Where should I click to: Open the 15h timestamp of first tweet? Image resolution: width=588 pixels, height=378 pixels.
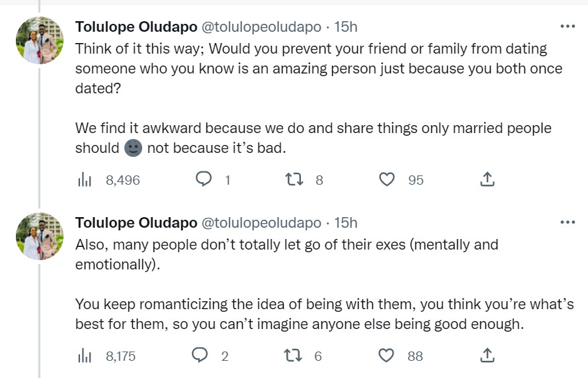(346, 26)
